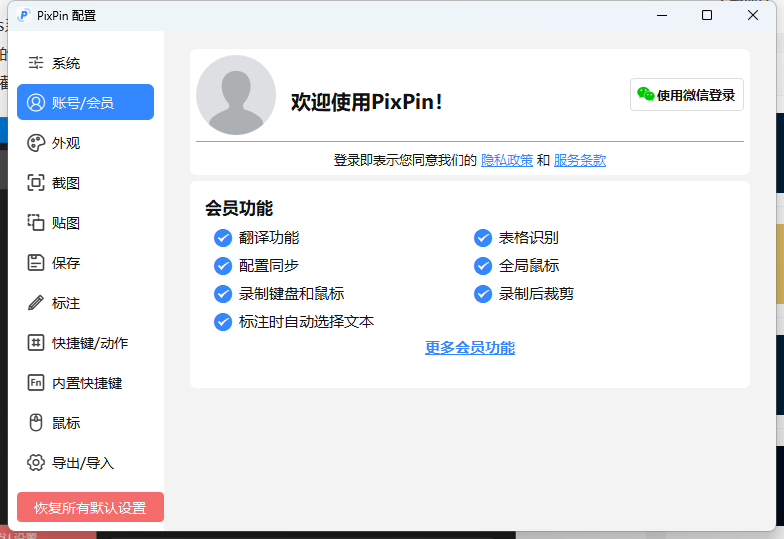Toggle the 翻译功能 checkmark

pyautogui.click(x=223, y=238)
